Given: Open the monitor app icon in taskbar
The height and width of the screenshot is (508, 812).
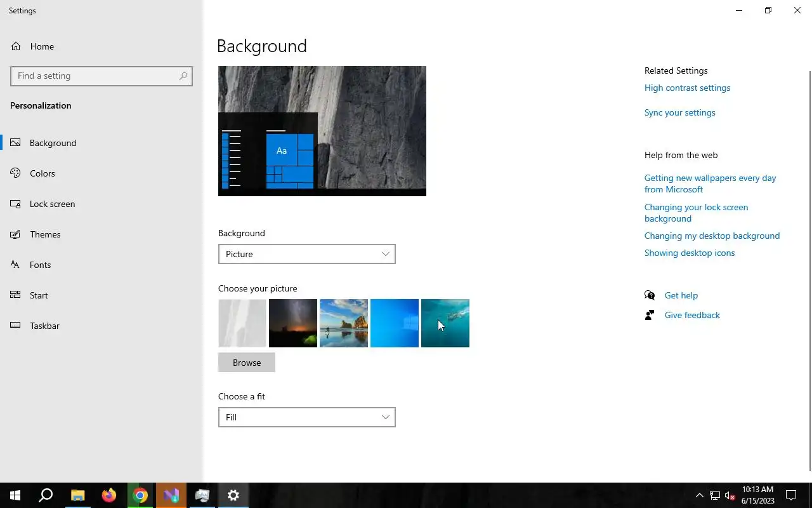Looking at the screenshot, I should pyautogui.click(x=202, y=495).
